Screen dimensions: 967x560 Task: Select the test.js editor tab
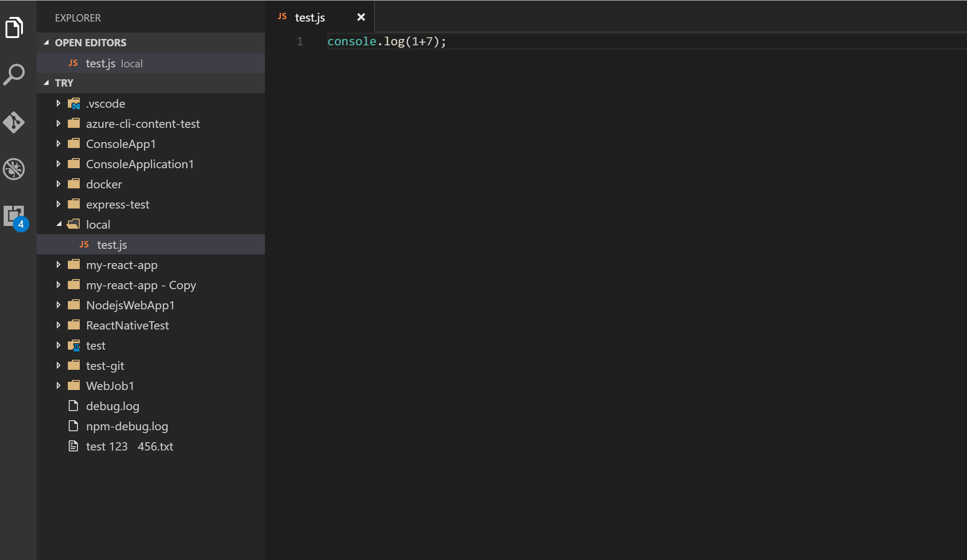[310, 17]
